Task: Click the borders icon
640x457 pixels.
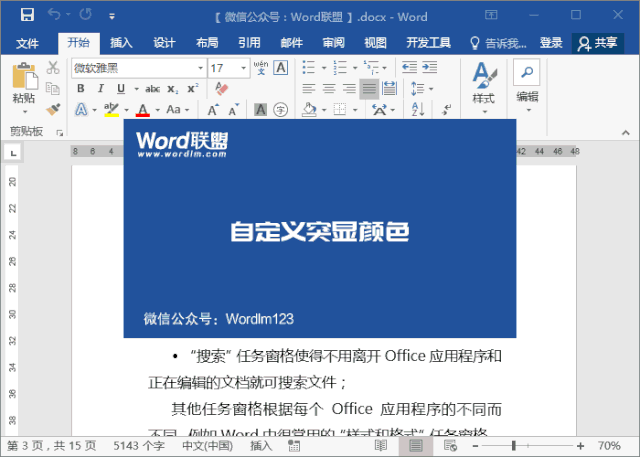Action: (x=340, y=109)
